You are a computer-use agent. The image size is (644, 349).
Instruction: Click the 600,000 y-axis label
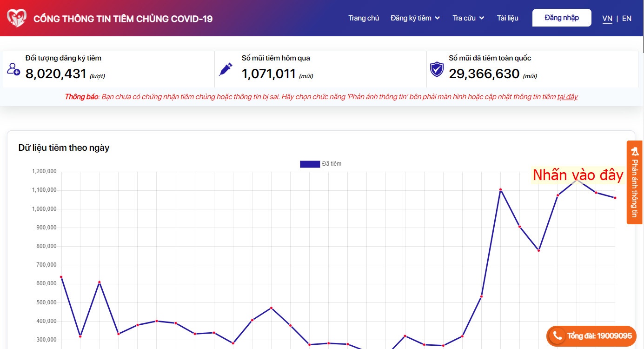46,283
